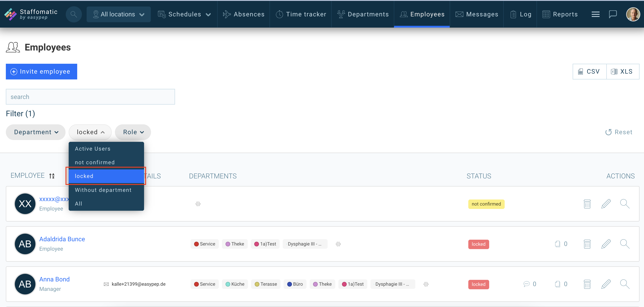
Task: Click the Staffomatic logo
Action: (31, 14)
